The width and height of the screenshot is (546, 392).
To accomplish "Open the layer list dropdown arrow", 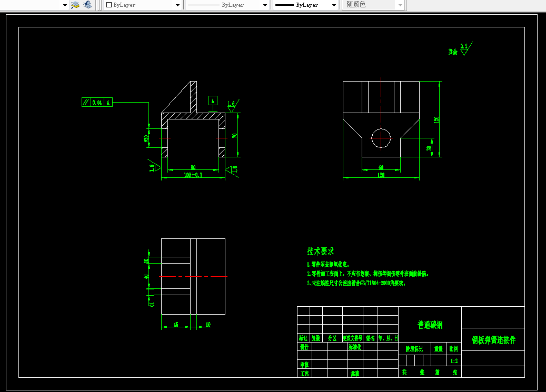I will coord(65,5).
